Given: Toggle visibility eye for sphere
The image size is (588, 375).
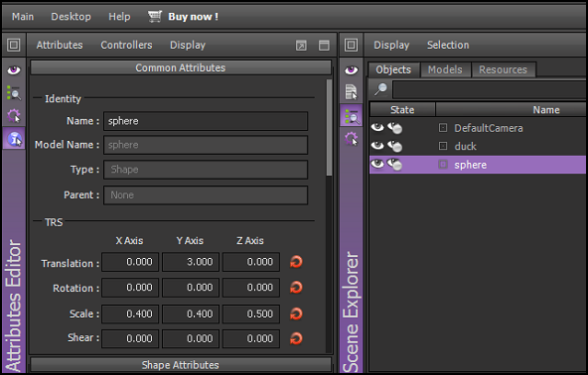Looking at the screenshot, I should pyautogui.click(x=377, y=164).
